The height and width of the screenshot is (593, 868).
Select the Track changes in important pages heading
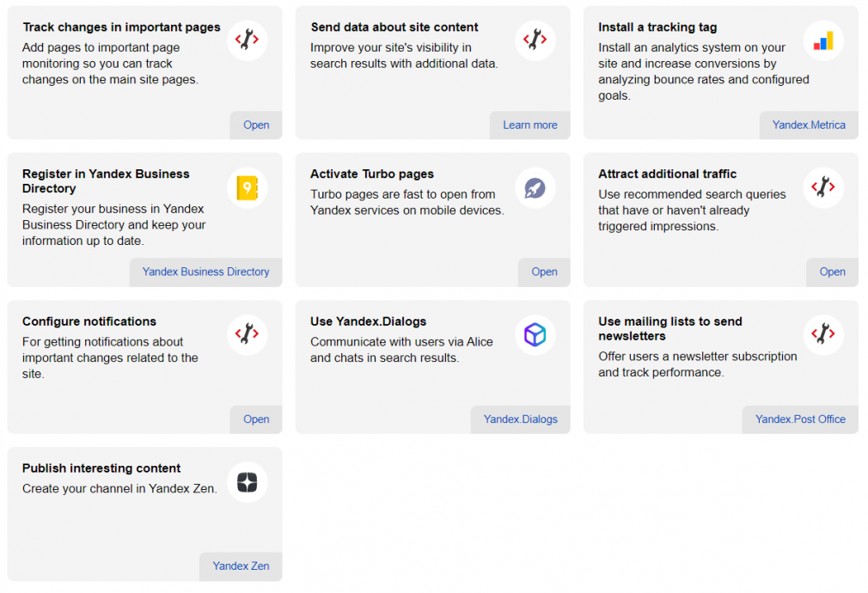click(x=121, y=28)
